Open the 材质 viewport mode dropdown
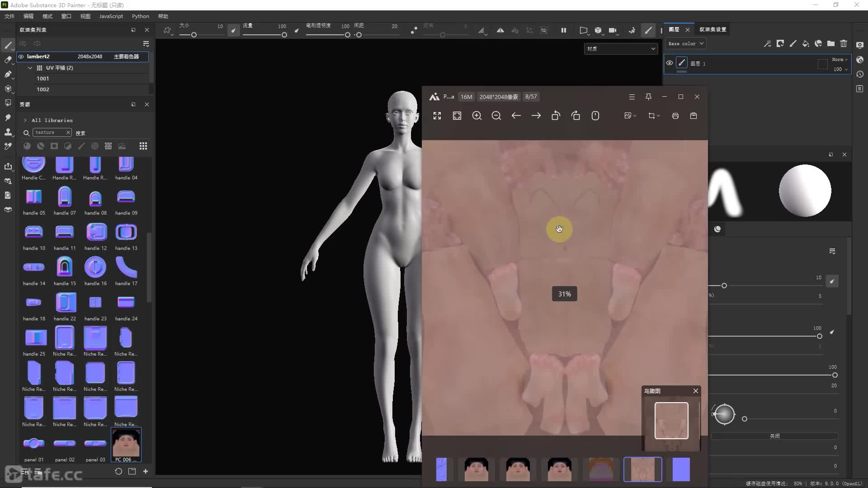 621,48
